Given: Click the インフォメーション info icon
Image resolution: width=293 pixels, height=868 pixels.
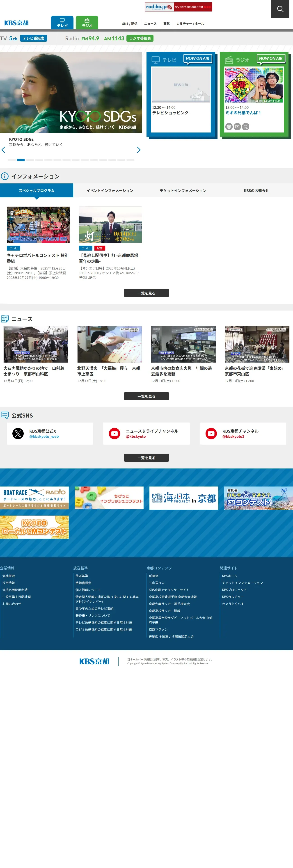Looking at the screenshot, I should click(x=5, y=176).
